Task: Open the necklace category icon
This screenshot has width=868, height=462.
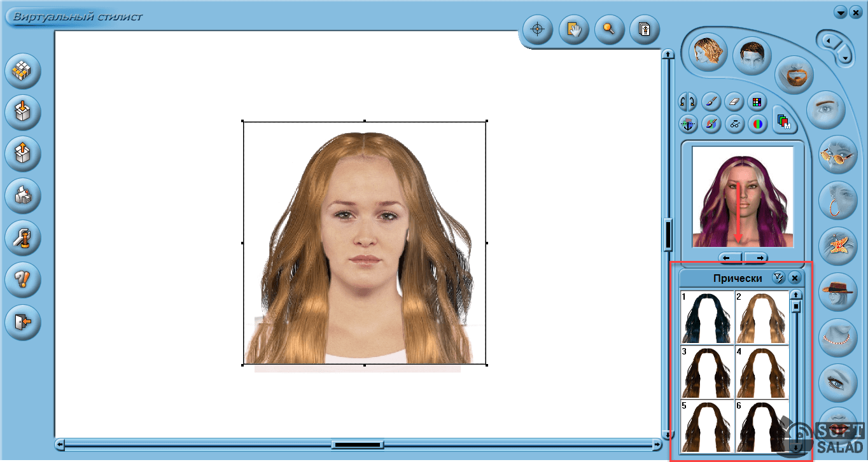Action: [x=837, y=338]
